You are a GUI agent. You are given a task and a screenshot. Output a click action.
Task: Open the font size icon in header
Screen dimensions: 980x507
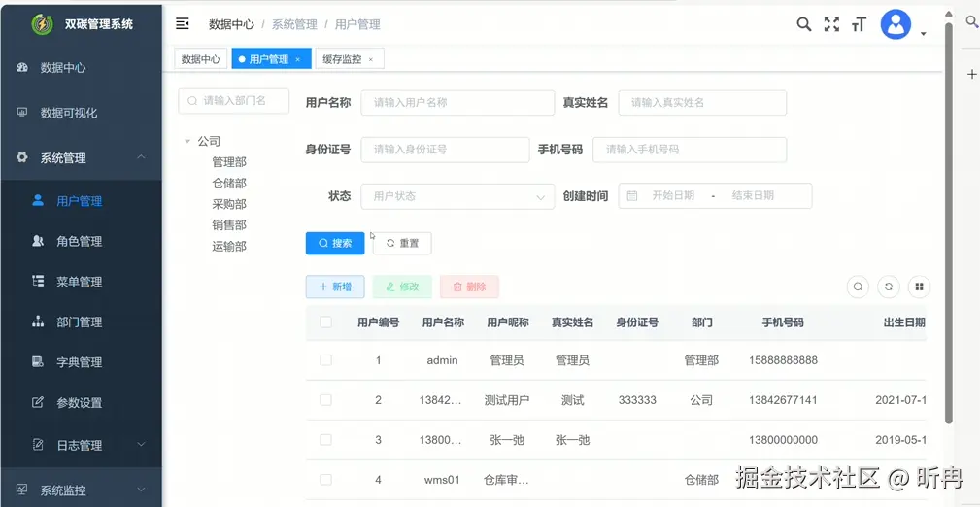click(859, 25)
